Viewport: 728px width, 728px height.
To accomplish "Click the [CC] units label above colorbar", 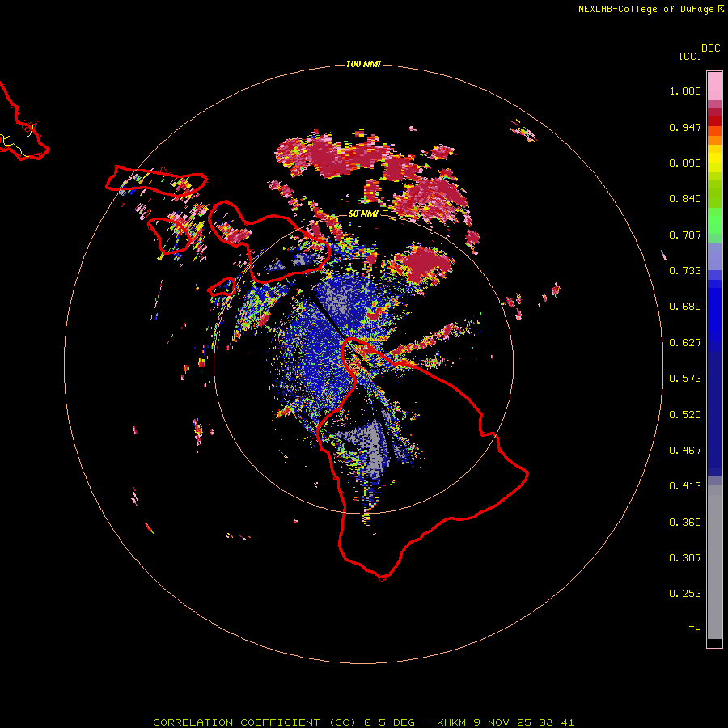I will 691,56.
